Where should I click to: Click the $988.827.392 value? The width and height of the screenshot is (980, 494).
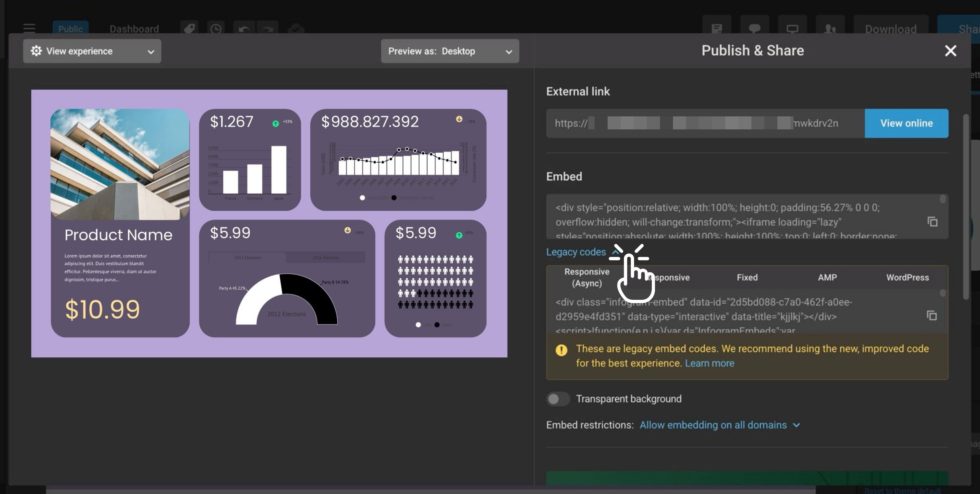370,122
